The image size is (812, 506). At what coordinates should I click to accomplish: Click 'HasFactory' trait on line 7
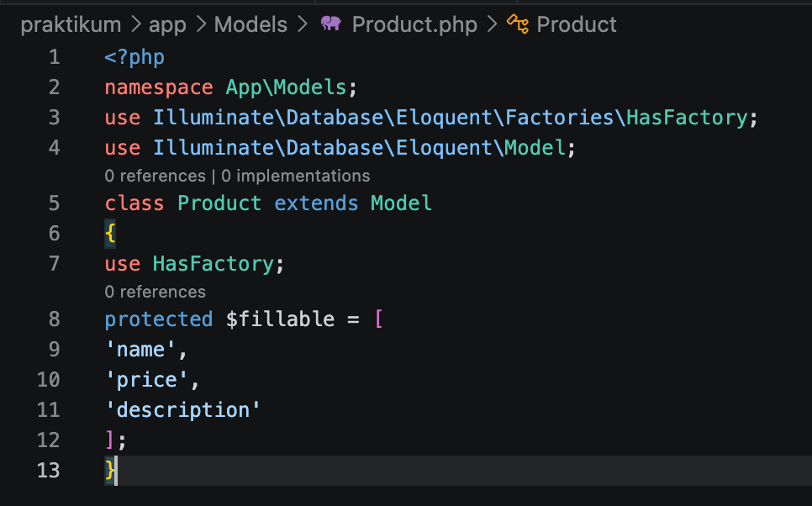pyautogui.click(x=213, y=264)
